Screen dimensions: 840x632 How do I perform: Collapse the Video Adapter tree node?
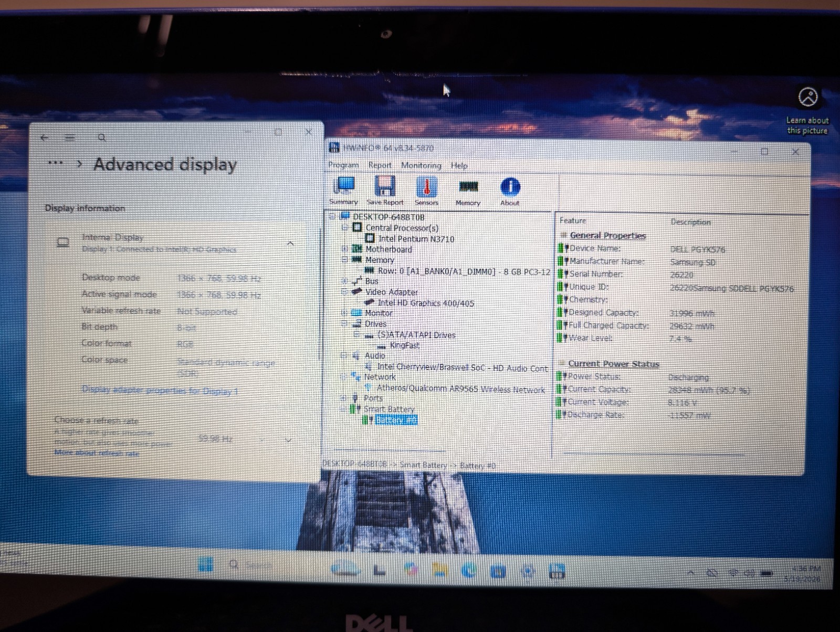345,291
